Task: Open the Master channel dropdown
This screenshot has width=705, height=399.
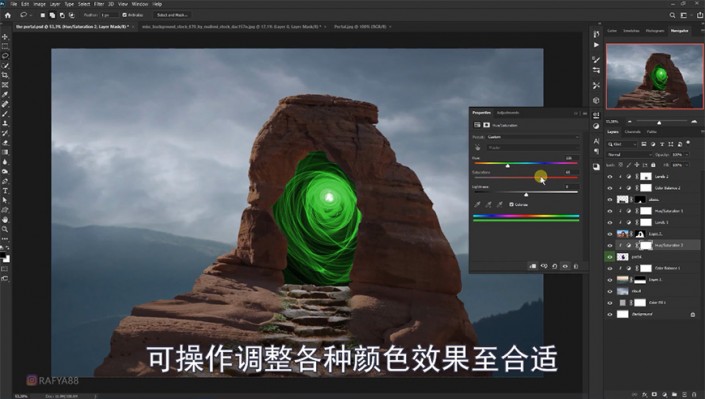Action: pyautogui.click(x=533, y=148)
